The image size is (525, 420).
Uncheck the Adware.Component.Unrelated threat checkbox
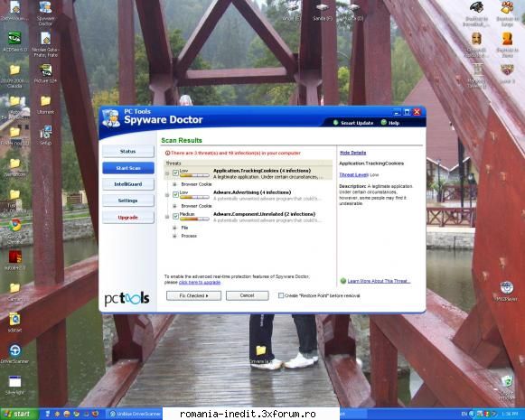[x=175, y=216]
